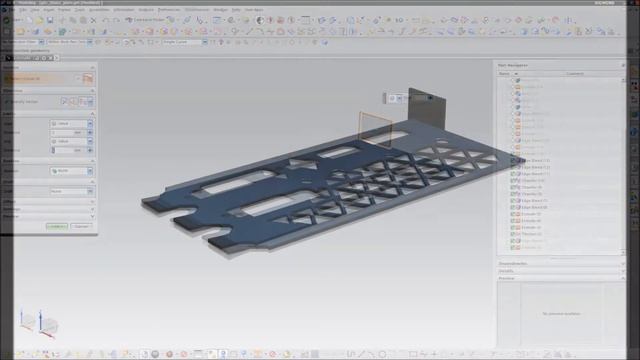Screen dimensions: 640x360
Task: Click the inferred vector type icon
Action: point(83,101)
